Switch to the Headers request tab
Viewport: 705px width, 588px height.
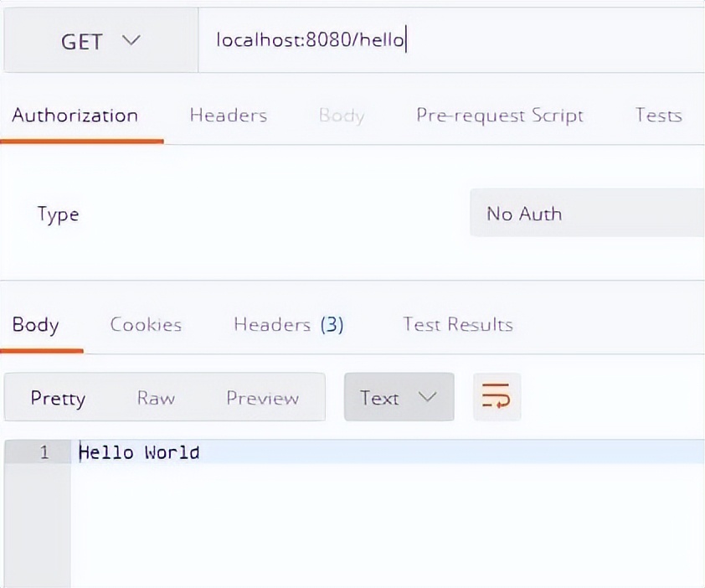pos(228,116)
